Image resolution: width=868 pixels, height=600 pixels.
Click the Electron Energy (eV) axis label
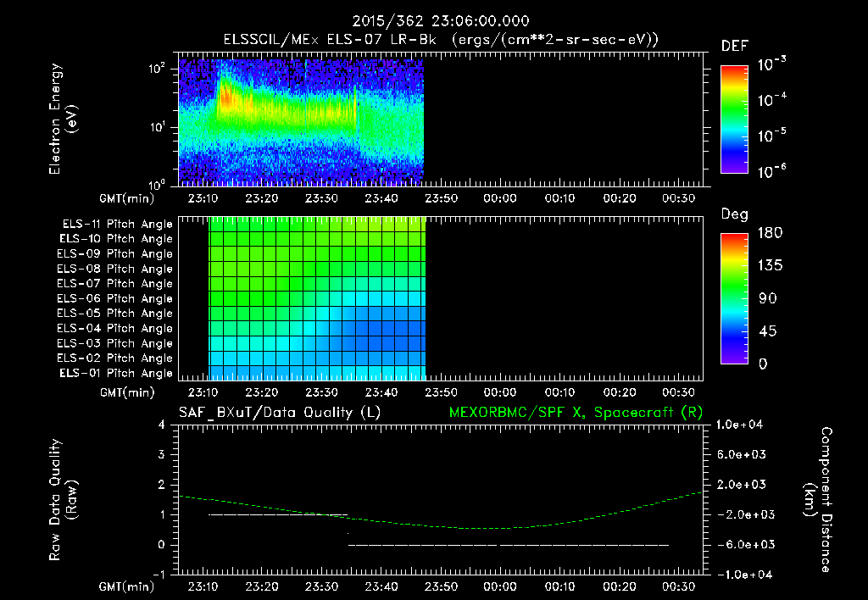coord(63,119)
